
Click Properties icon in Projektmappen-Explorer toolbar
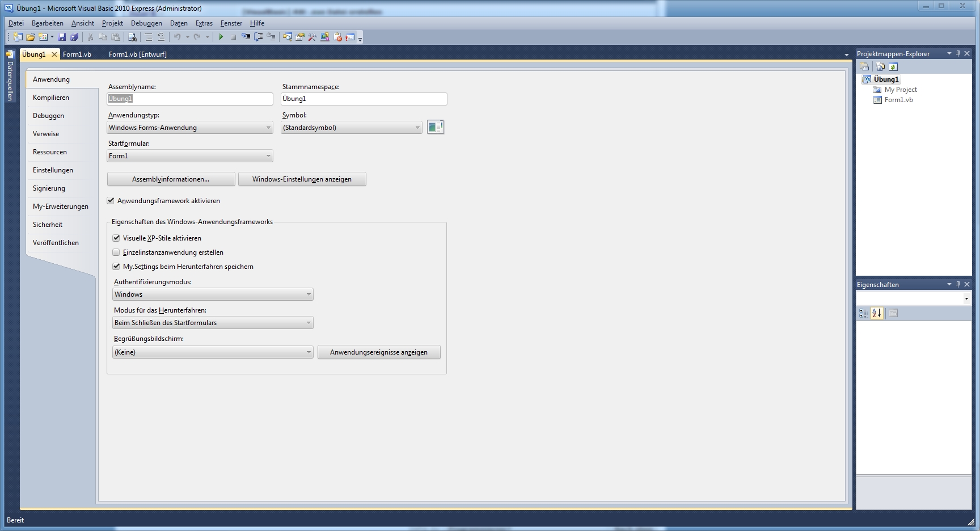click(x=865, y=66)
